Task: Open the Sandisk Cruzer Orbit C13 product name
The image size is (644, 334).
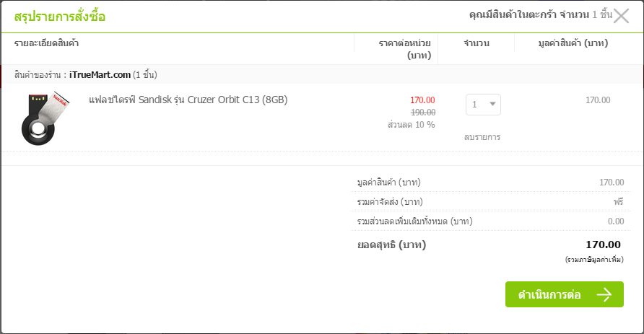Action: (188, 100)
